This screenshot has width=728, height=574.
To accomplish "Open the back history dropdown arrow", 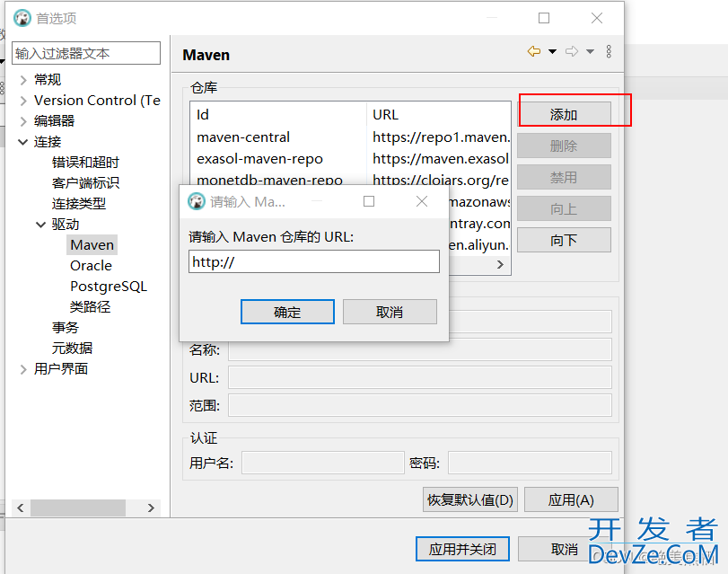I will click(552, 51).
